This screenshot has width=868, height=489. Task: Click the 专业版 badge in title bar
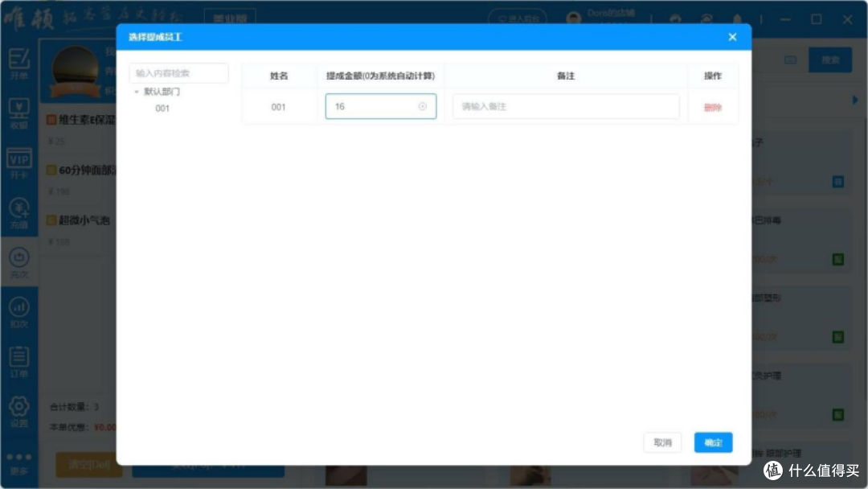[x=230, y=18]
